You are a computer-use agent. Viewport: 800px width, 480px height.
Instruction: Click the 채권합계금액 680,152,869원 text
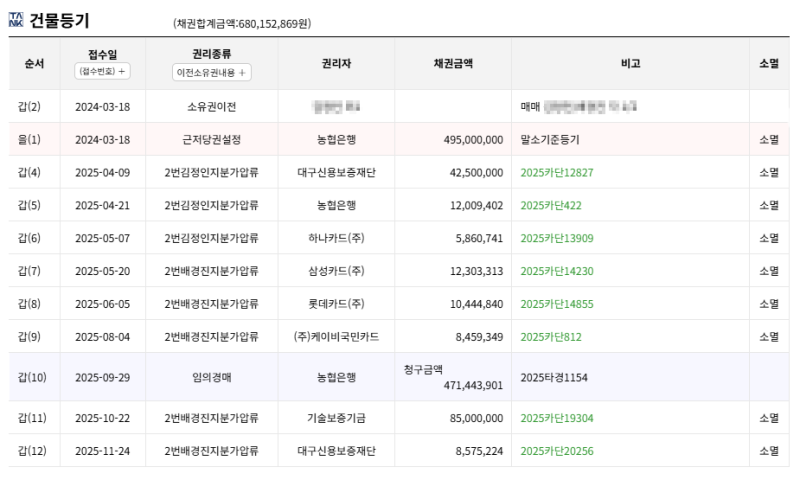[x=242, y=23]
